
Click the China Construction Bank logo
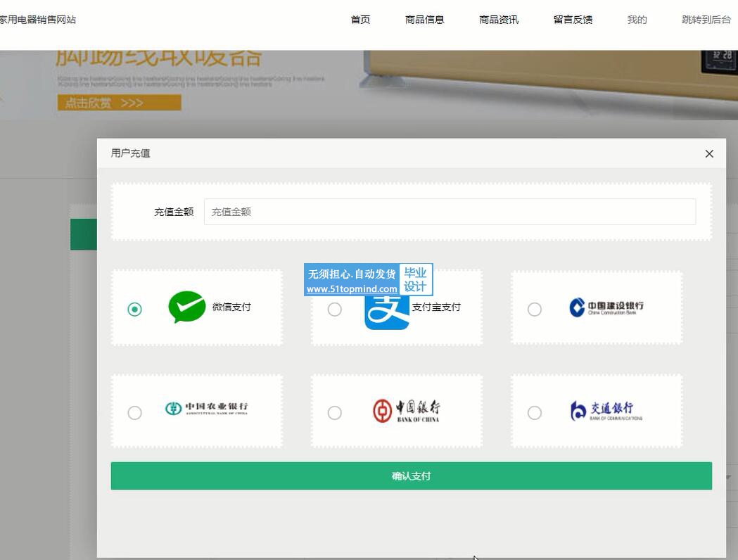606,307
